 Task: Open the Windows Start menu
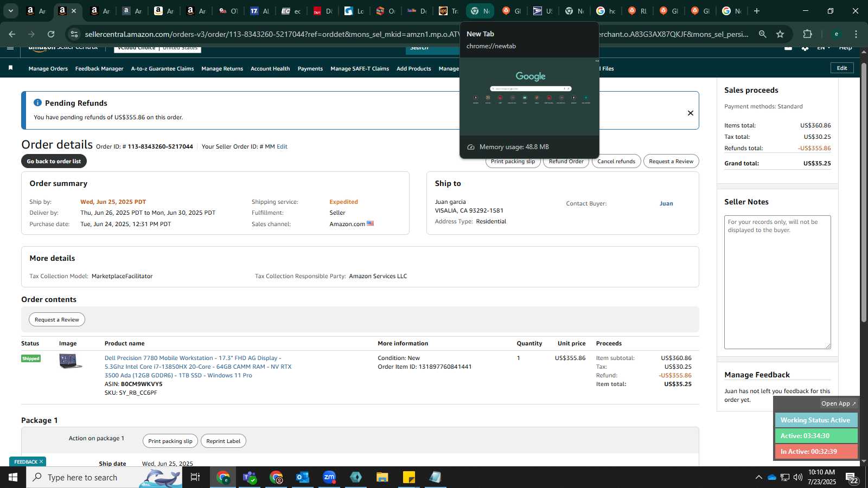[x=13, y=477]
